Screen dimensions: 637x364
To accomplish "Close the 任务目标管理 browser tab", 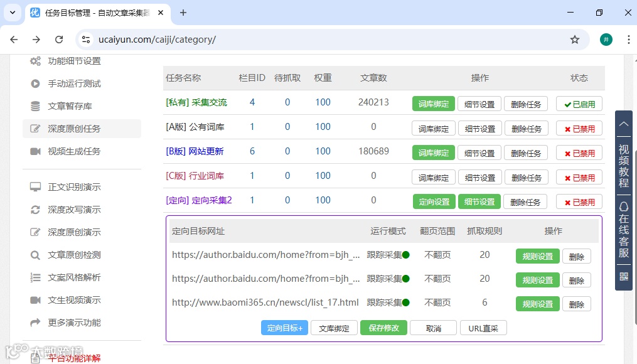I will (x=161, y=13).
